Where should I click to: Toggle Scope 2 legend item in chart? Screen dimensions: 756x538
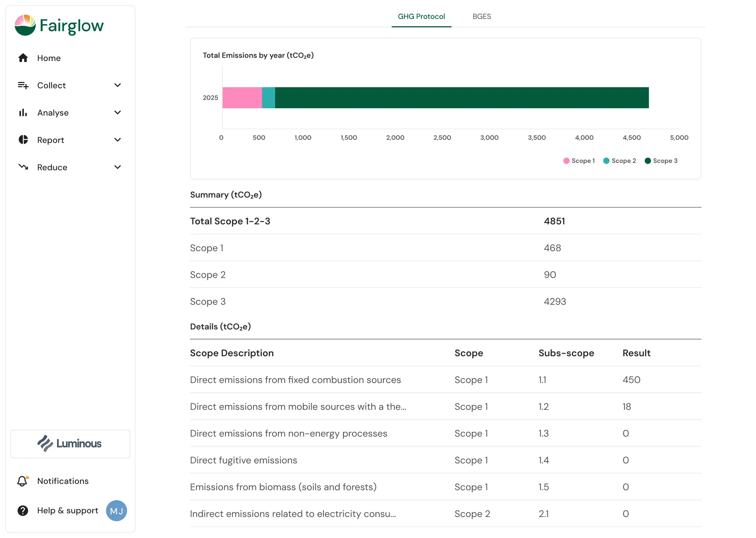(x=620, y=161)
